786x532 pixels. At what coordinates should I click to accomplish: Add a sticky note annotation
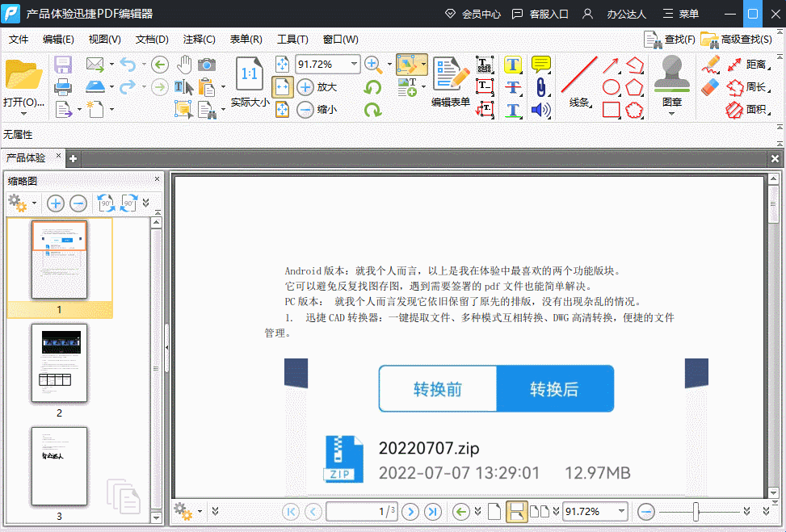(540, 64)
